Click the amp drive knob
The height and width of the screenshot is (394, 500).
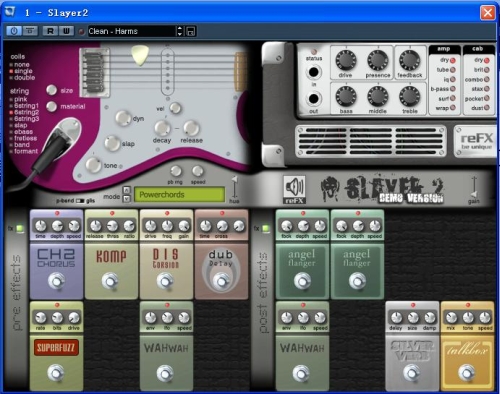[346, 60]
